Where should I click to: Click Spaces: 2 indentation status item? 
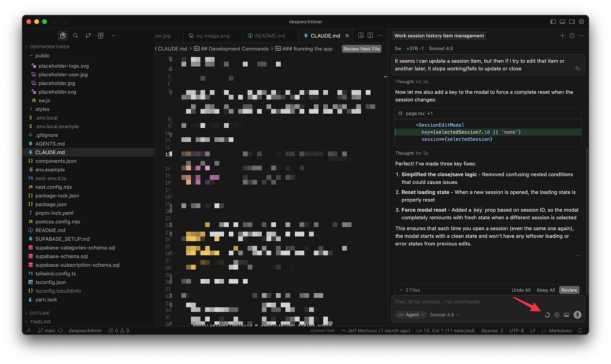[x=492, y=330]
